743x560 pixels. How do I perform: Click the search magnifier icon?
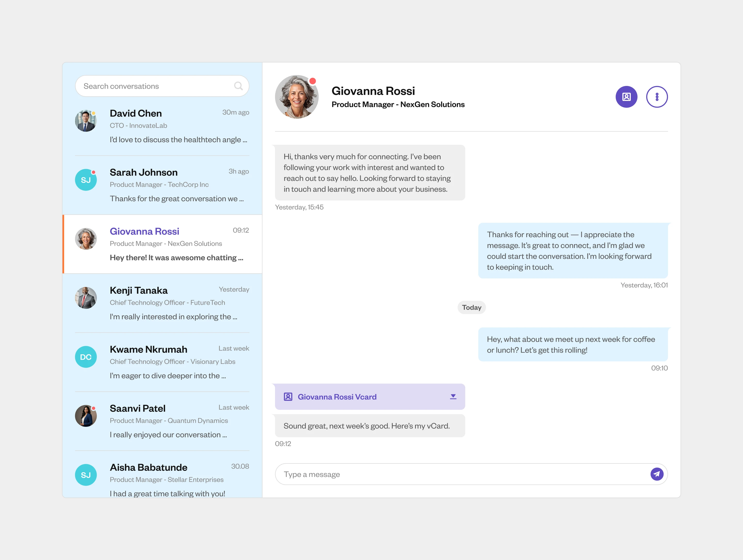click(x=238, y=86)
